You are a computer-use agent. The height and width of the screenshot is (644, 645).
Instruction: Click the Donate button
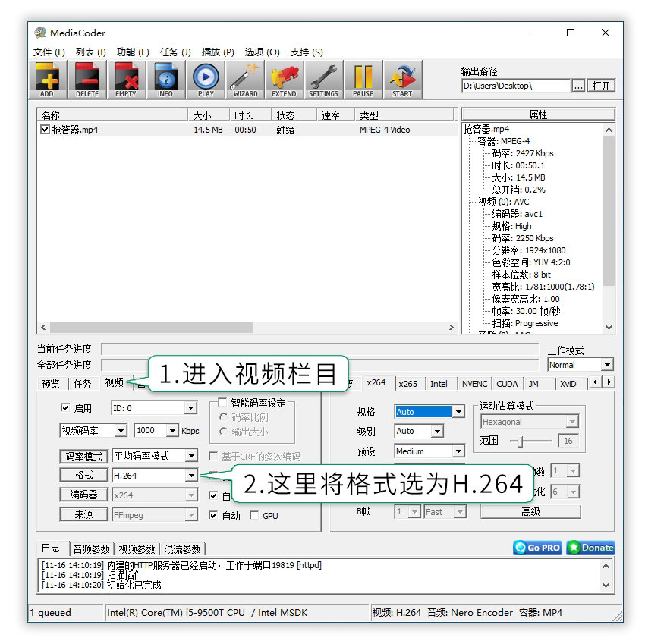(590, 548)
